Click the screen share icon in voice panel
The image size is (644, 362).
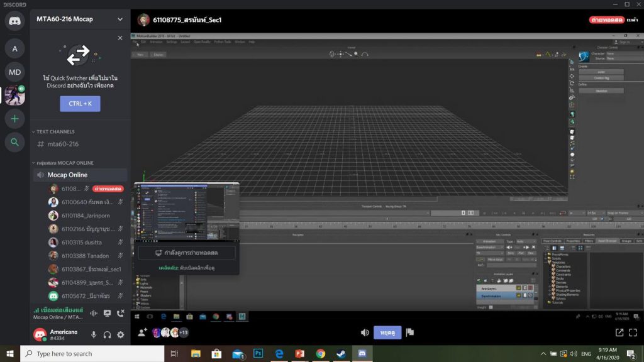coord(107,313)
